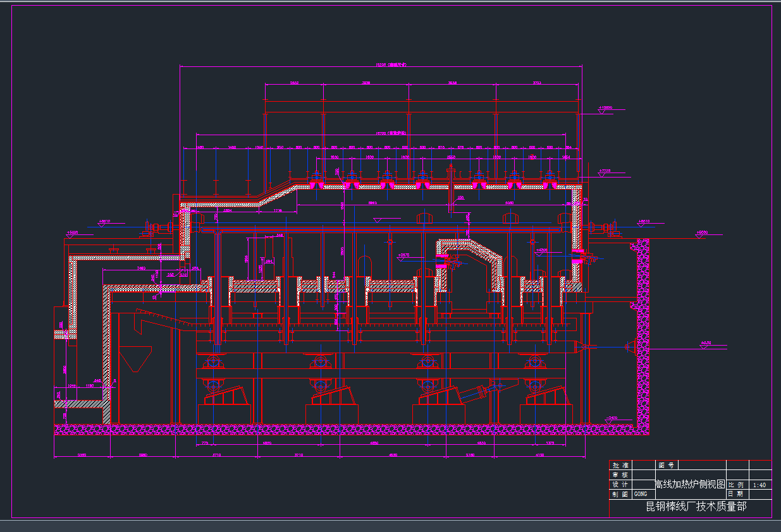Select the GONG drafter name cell
The width and height of the screenshot is (781, 532).
pyautogui.click(x=641, y=493)
